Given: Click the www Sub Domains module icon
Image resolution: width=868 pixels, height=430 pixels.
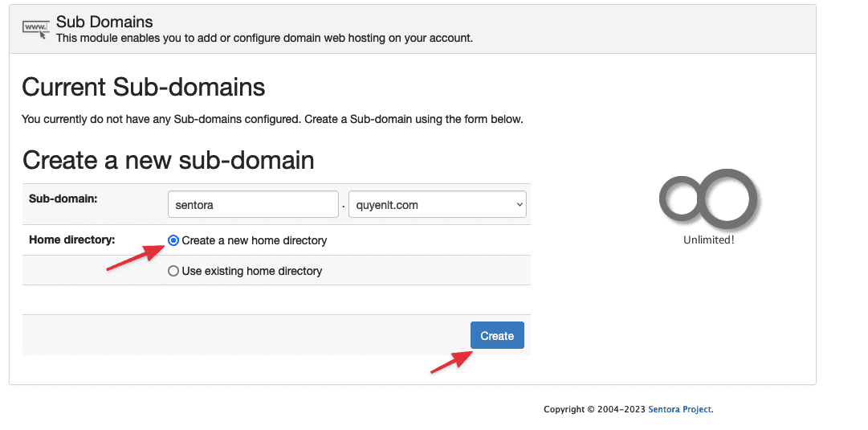Looking at the screenshot, I should 36,29.
